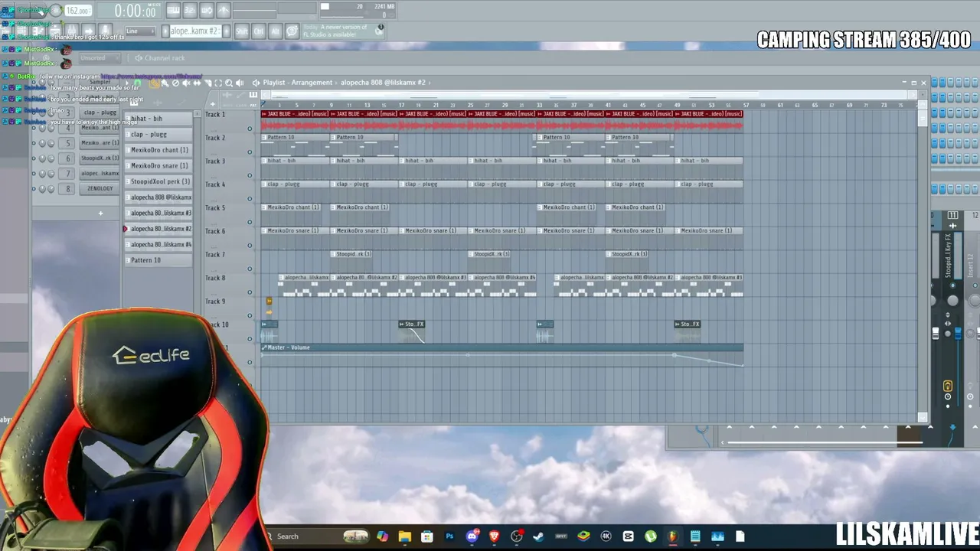Select the playlist select tool icon
Viewport: 980px width, 551px height.
click(218, 83)
